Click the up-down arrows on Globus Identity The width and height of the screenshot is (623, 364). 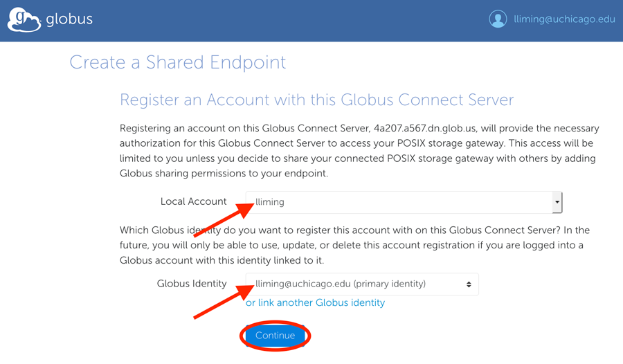[469, 284]
